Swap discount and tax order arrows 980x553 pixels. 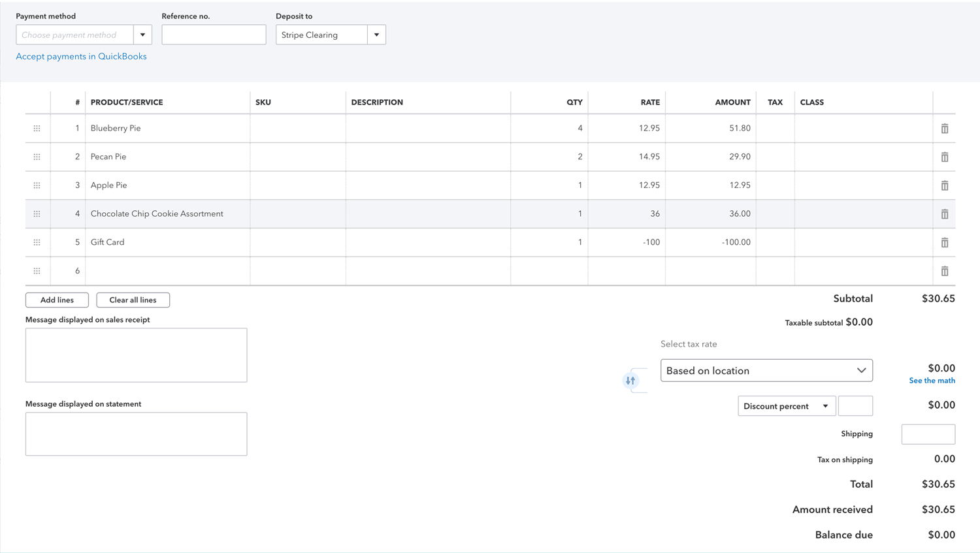pyautogui.click(x=630, y=381)
